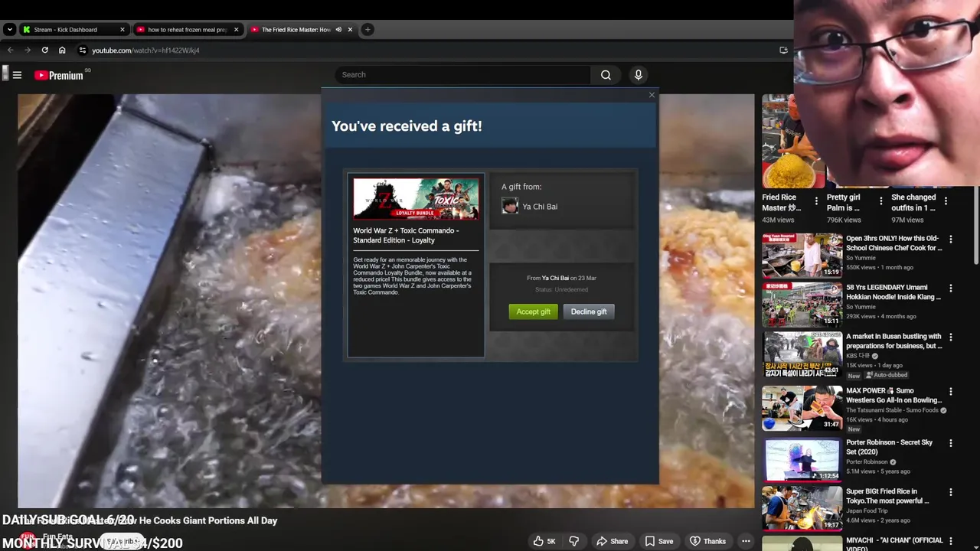Close the Fried Rice Master tab
The width and height of the screenshot is (980, 551).
click(x=350, y=30)
